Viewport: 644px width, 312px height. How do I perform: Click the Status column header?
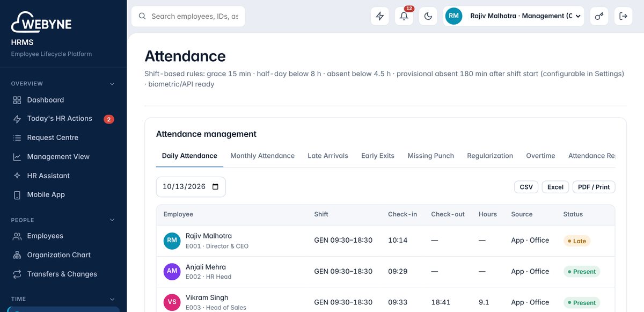[573, 214]
